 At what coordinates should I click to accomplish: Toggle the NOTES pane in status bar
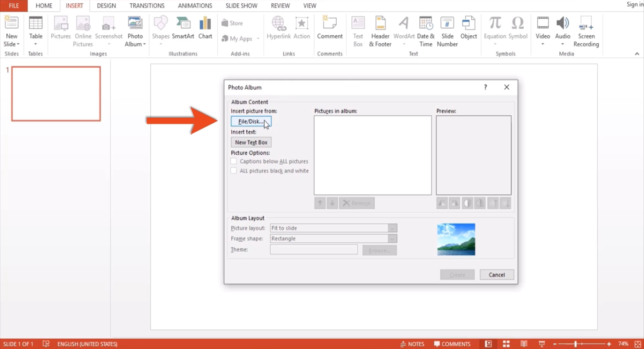[x=412, y=344]
